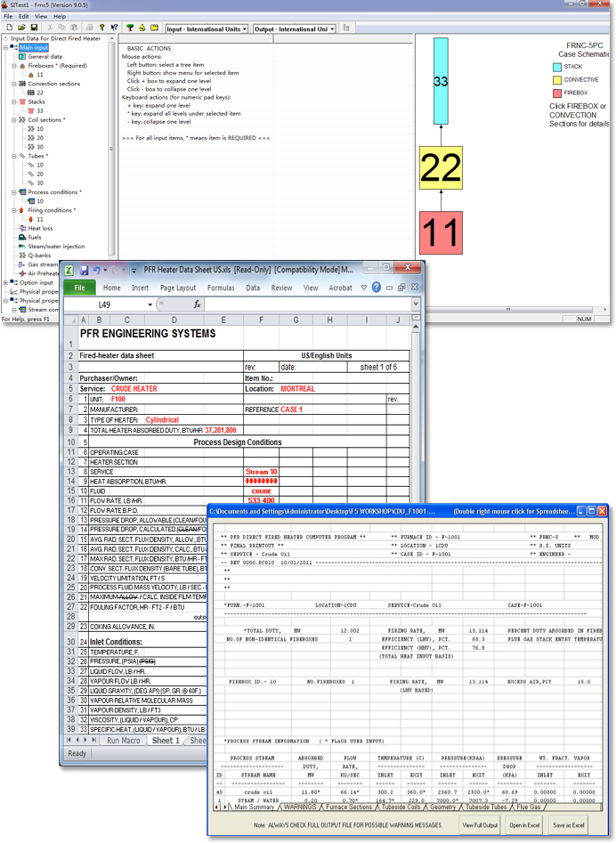Image resolution: width=616 pixels, height=843 pixels.
Task: Expand the Excel formula bar chevron
Action: (x=416, y=304)
